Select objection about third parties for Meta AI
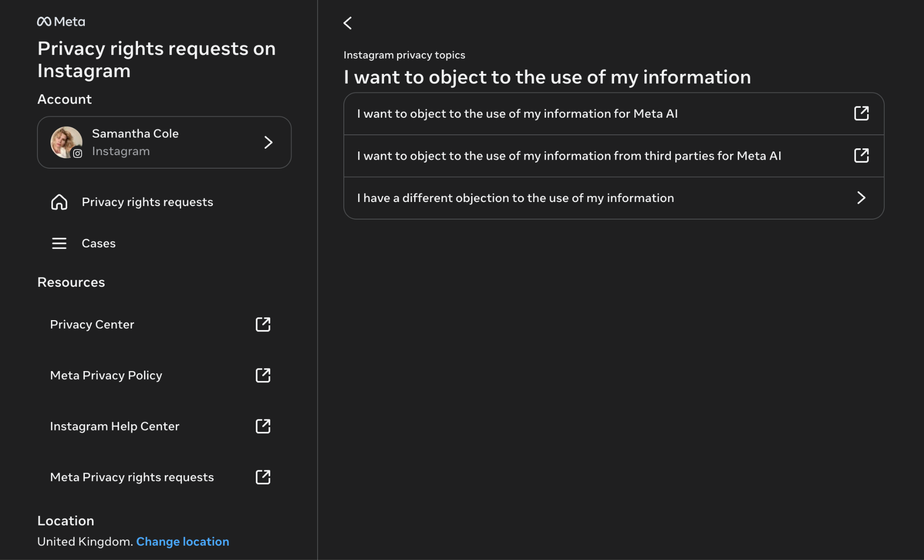This screenshot has width=924, height=560. [x=614, y=156]
